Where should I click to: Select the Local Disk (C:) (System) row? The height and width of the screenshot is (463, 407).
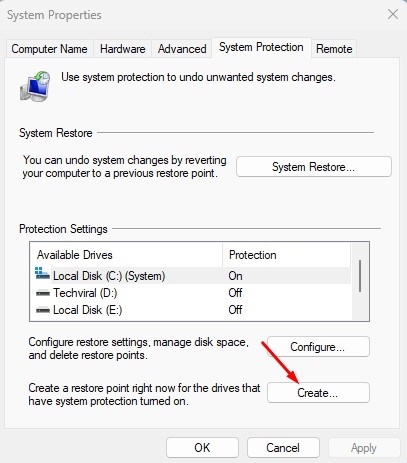point(192,276)
